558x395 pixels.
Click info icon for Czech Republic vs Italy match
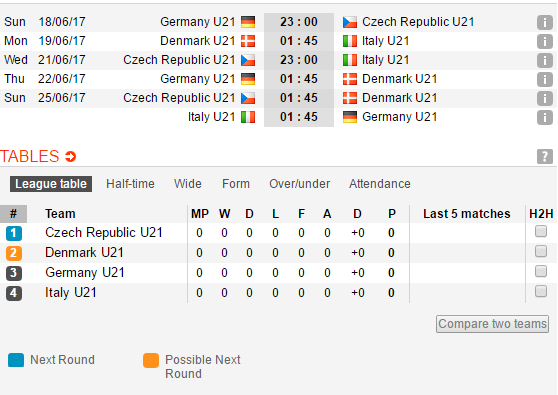pyautogui.click(x=544, y=60)
